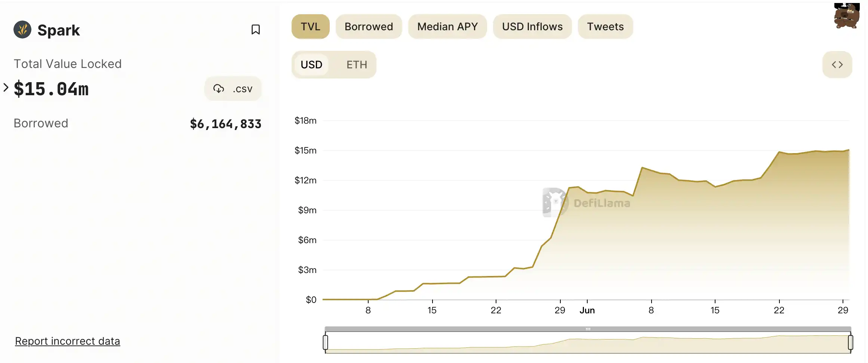Click the cloud download icon
This screenshot has width=868, height=363.
tap(219, 89)
